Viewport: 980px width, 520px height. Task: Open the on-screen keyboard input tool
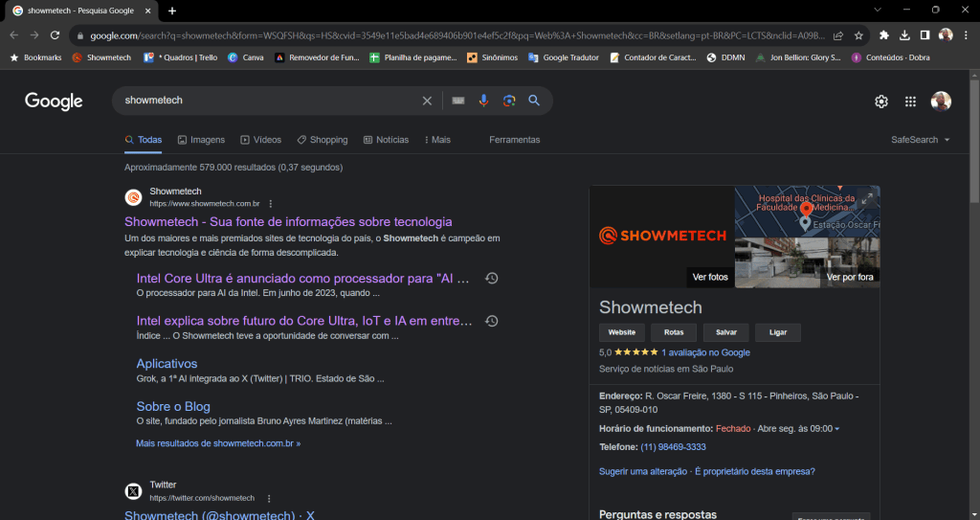click(458, 101)
